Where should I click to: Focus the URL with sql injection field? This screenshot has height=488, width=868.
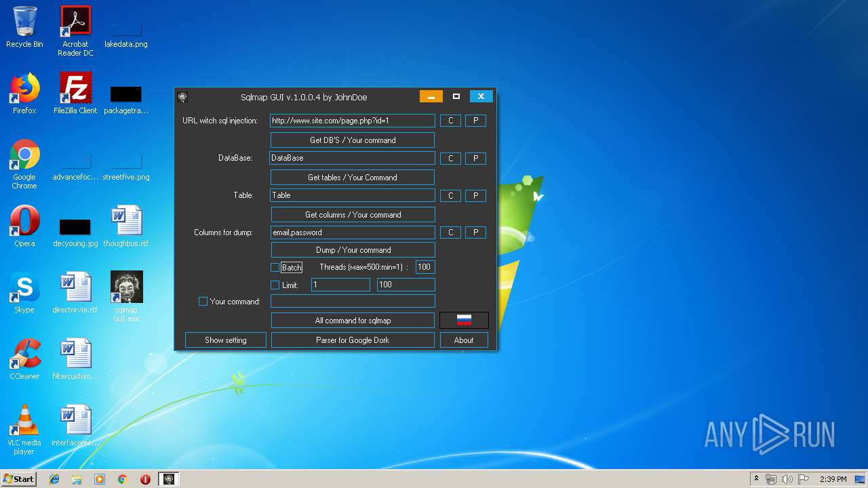[353, 121]
